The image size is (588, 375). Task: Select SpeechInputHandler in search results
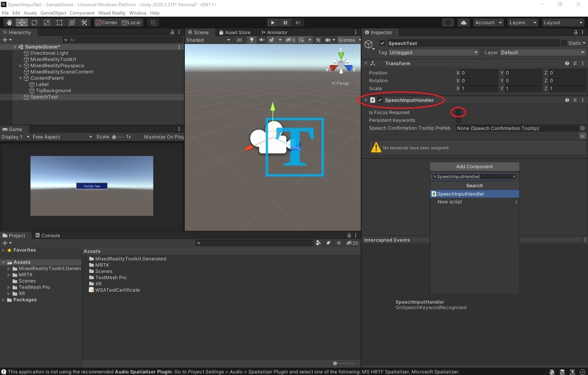point(474,194)
